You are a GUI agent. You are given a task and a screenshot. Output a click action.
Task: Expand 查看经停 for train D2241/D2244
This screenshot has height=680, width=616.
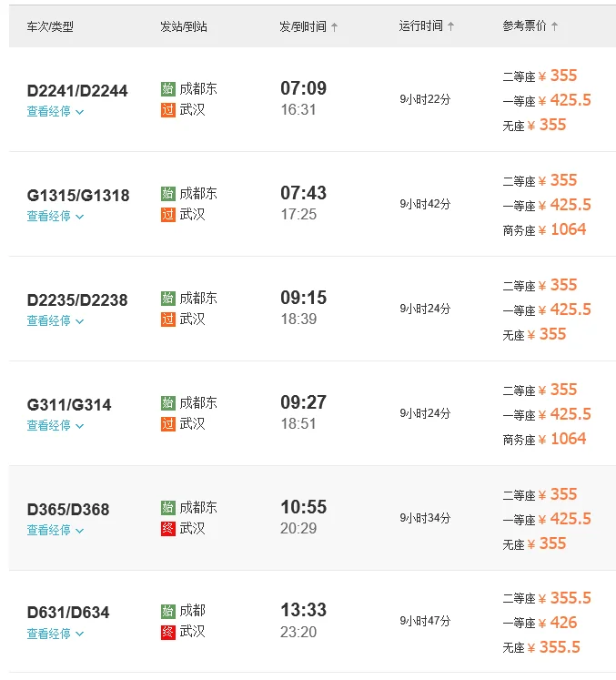tap(56, 112)
